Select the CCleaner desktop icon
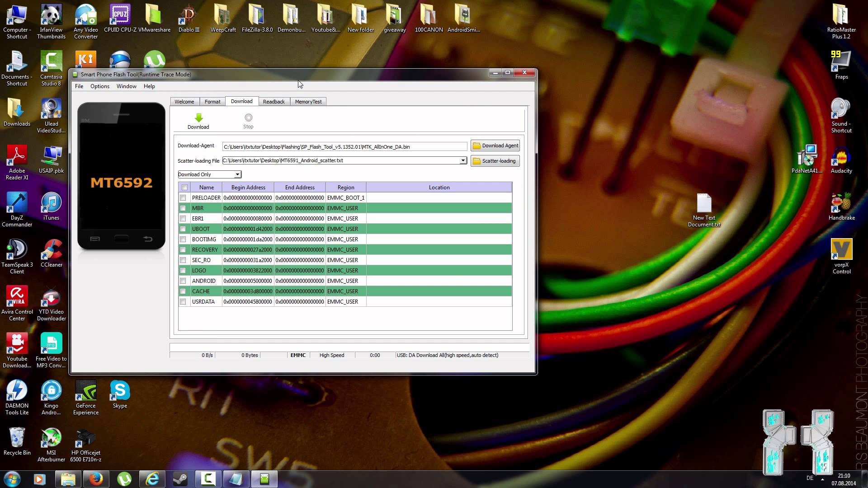Screen dimensions: 868x488 tap(51, 253)
